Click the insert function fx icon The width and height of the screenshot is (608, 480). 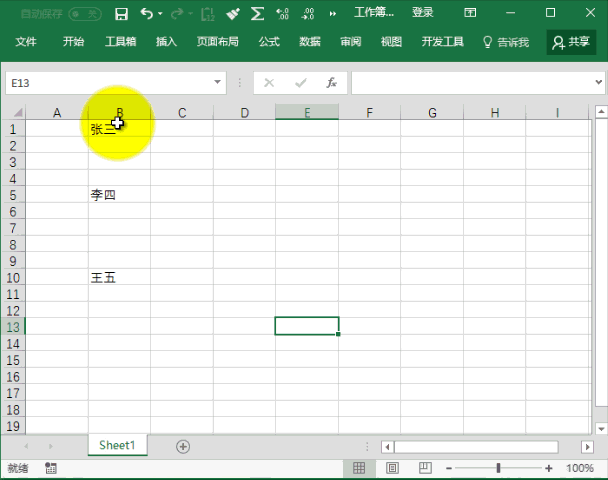pyautogui.click(x=332, y=83)
